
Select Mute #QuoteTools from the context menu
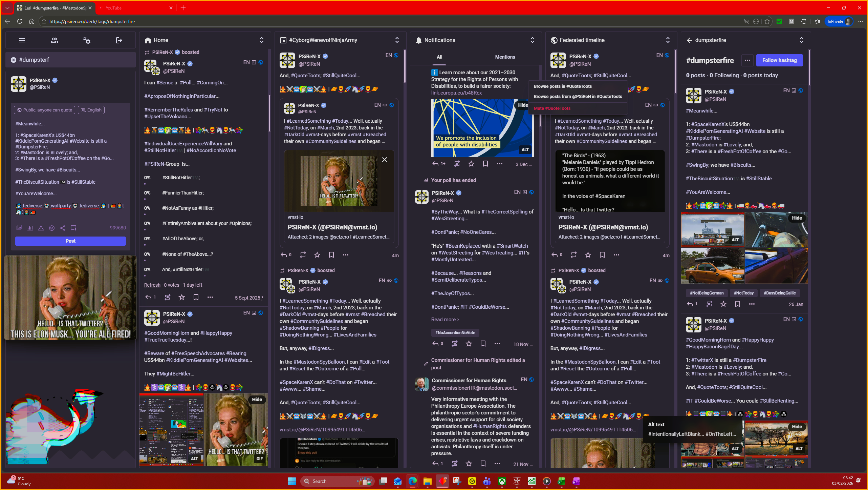pyautogui.click(x=552, y=108)
